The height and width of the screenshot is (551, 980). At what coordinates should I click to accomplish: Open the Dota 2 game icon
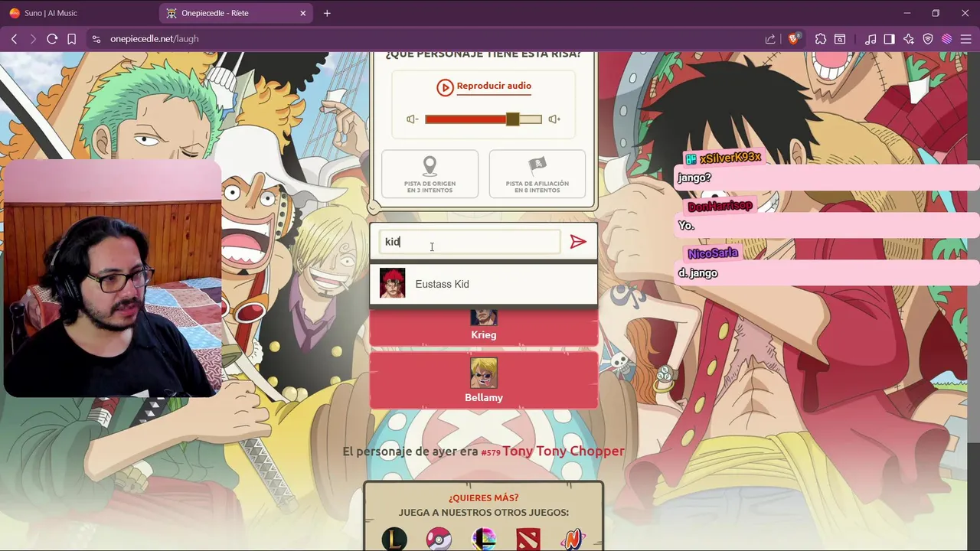tap(528, 540)
